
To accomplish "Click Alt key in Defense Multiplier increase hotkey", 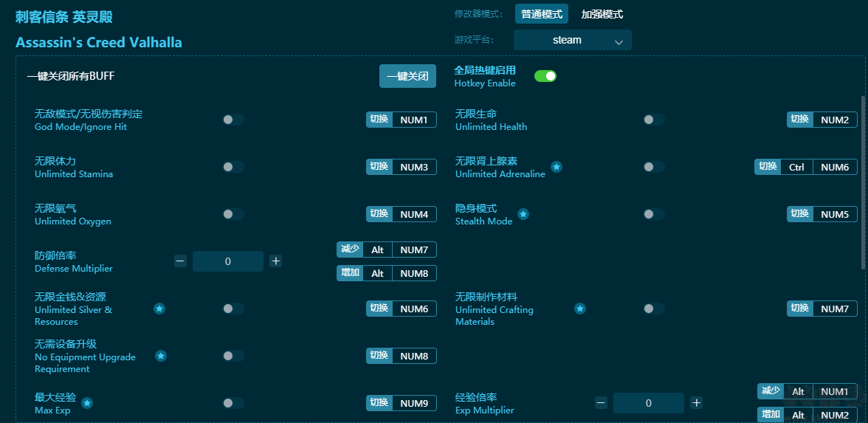I will pyautogui.click(x=378, y=273).
